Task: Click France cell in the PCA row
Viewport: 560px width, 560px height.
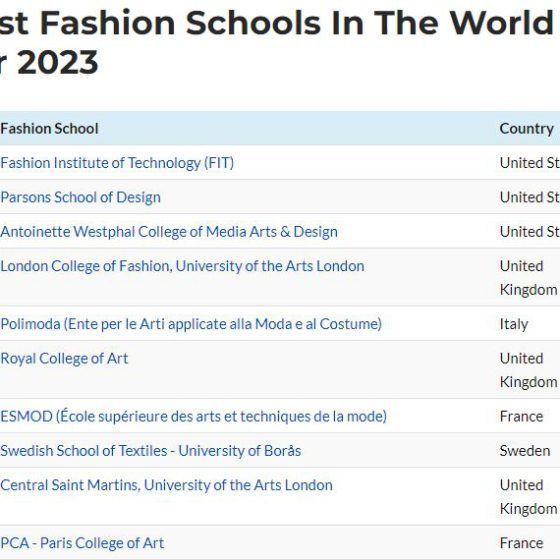Action: (521, 543)
